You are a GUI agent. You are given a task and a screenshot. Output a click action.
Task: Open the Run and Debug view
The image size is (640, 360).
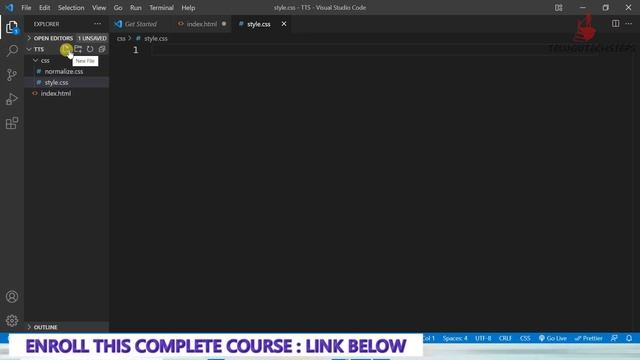click(x=12, y=99)
